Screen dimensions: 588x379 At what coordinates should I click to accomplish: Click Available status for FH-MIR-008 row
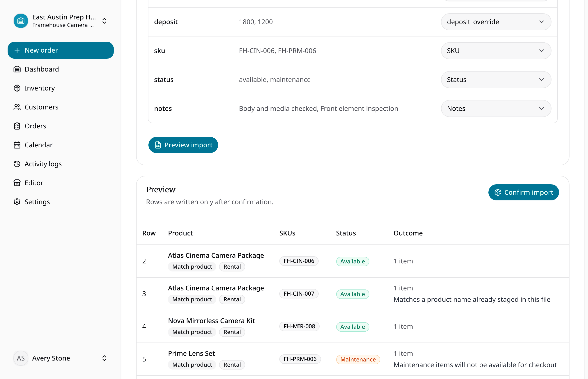353,327
